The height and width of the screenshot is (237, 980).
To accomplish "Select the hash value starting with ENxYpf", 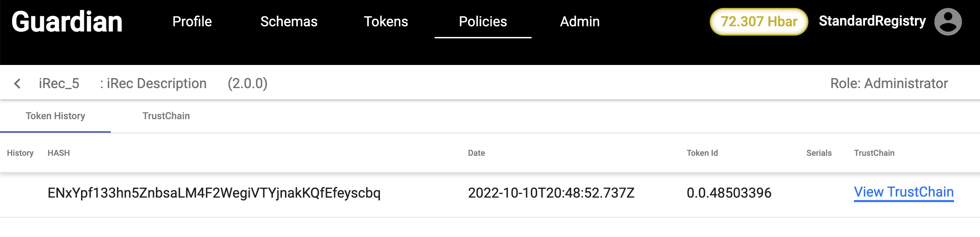I will (214, 193).
